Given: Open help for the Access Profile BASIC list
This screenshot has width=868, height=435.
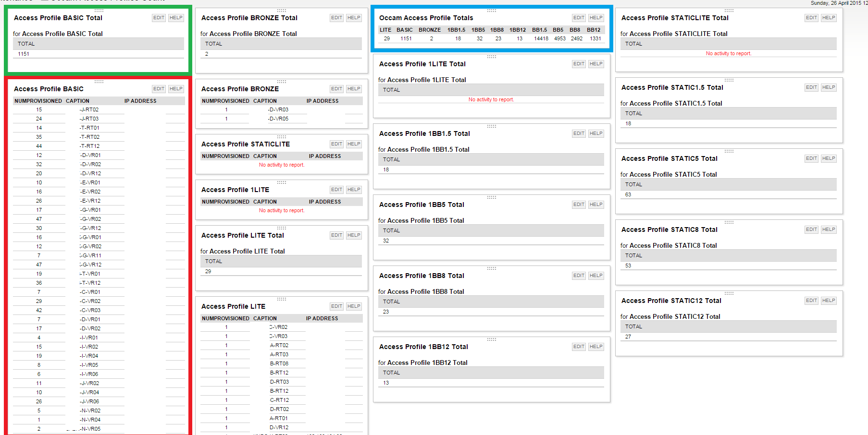Looking at the screenshot, I should [176, 89].
